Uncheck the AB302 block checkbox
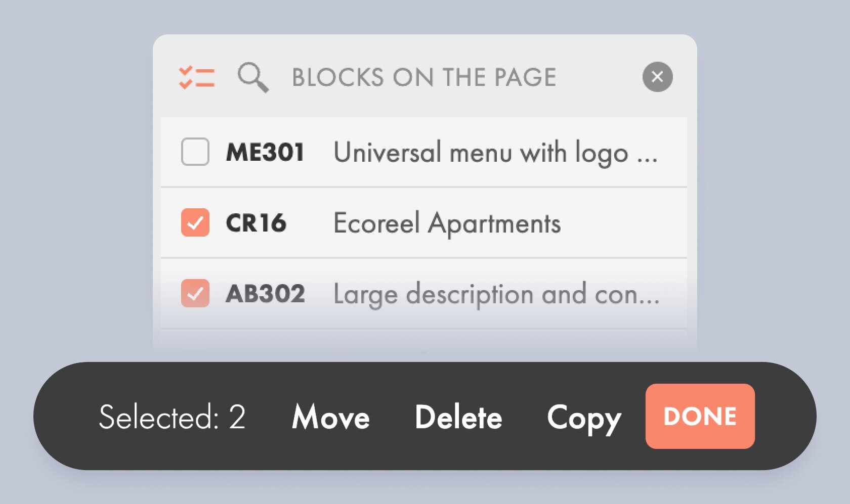Viewport: 850px width, 504px height. 195,293
